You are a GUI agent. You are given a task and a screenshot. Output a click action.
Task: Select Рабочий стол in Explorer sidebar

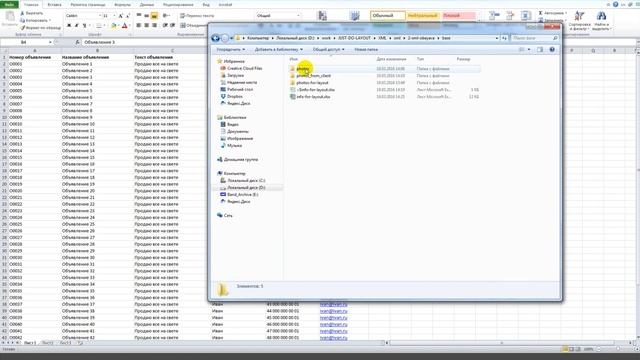240,89
